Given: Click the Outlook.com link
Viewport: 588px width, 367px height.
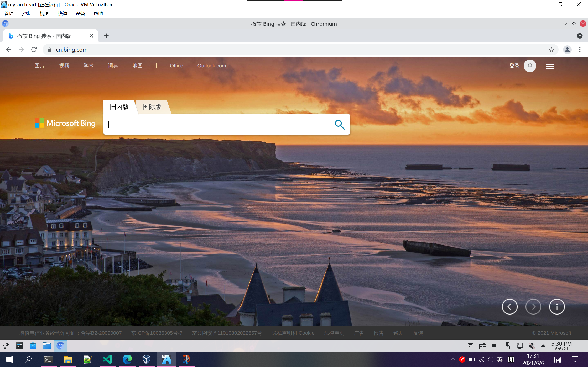Looking at the screenshot, I should (x=211, y=66).
